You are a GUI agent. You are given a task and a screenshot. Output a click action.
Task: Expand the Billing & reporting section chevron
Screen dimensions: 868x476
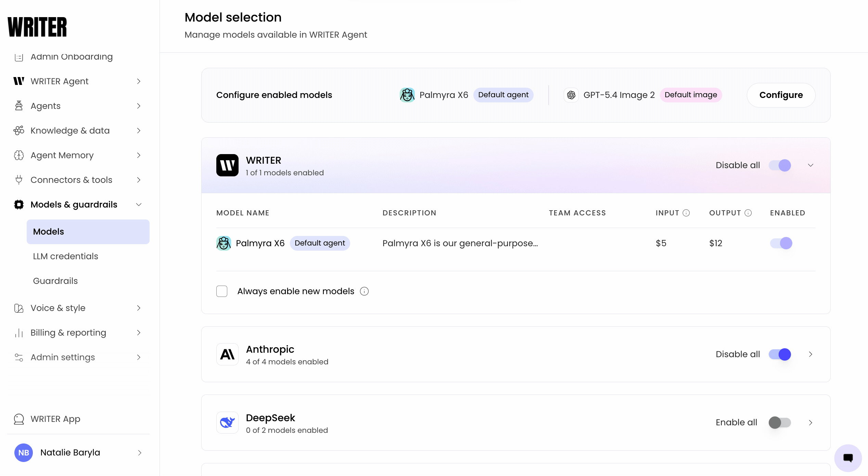point(139,333)
